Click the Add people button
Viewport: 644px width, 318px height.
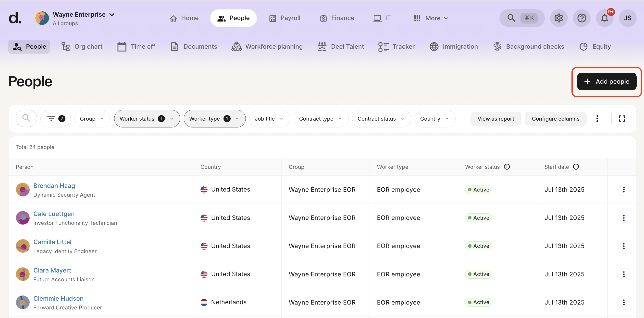[606, 81]
